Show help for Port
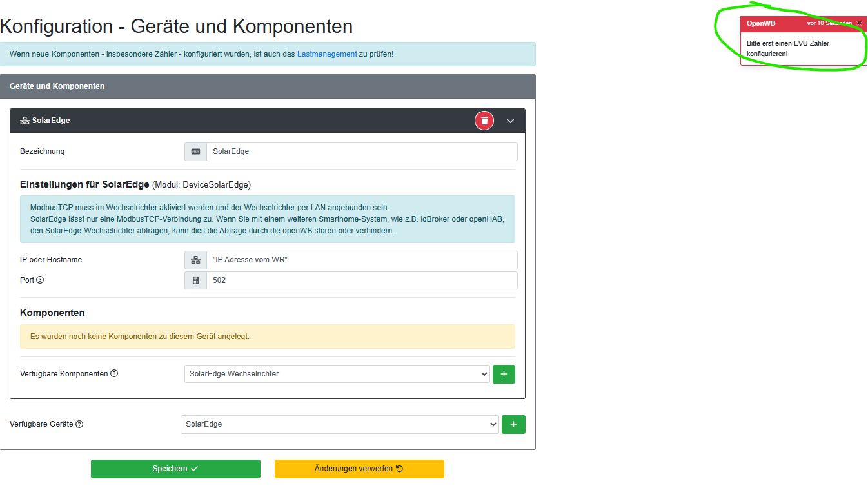This screenshot has height=488, width=868. [x=40, y=280]
